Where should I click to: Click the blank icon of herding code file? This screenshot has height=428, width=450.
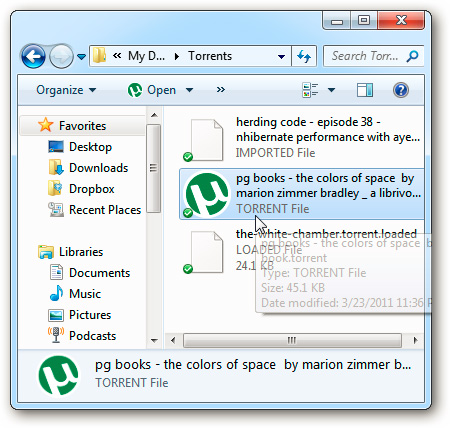[207, 139]
